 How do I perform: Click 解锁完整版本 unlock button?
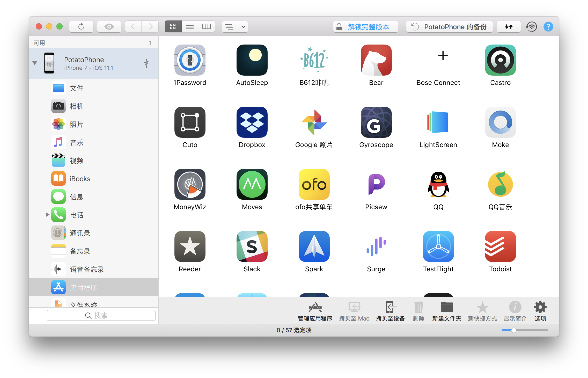point(365,27)
